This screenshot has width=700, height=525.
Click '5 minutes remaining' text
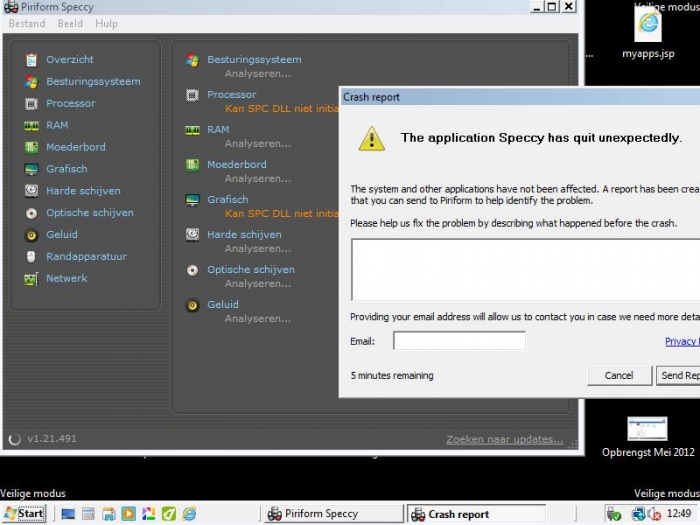pyautogui.click(x=392, y=376)
